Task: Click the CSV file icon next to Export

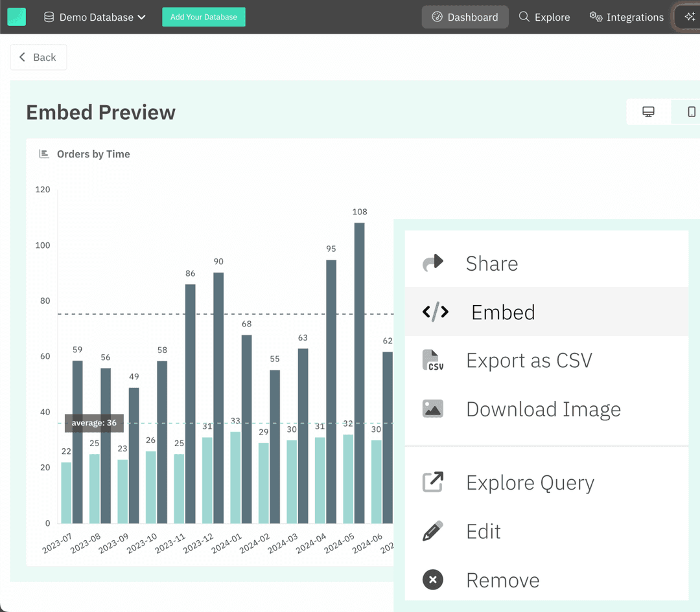Action: pyautogui.click(x=433, y=360)
